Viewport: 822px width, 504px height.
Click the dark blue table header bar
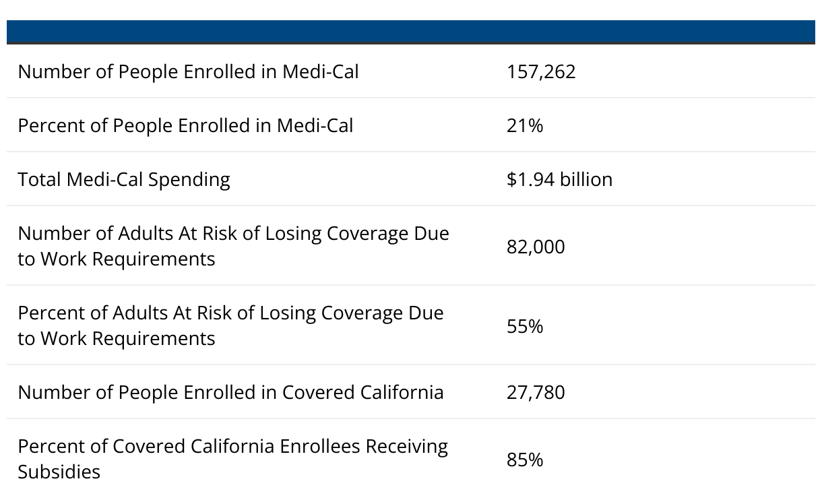(x=411, y=32)
